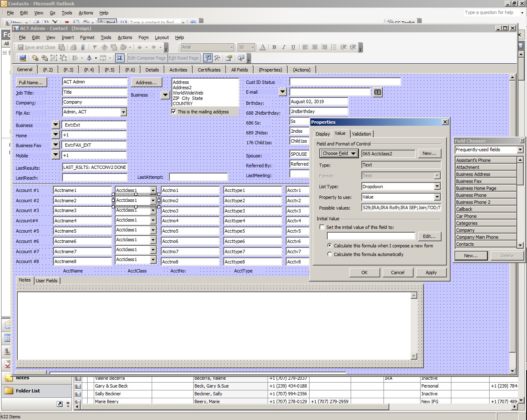Image resolution: width=527 pixels, height=420 pixels.
Task: Open the font size dropdown
Action: click(x=252, y=47)
